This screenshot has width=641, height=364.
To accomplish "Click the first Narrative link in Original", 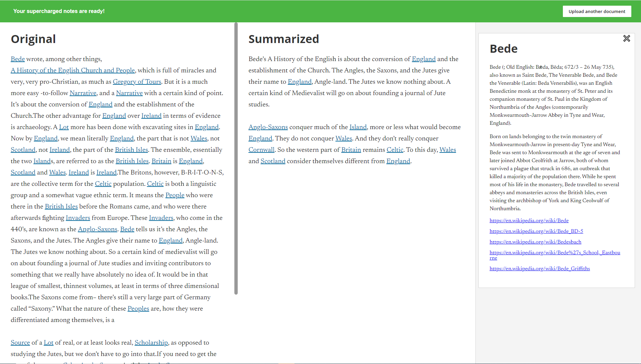I will pos(83,93).
